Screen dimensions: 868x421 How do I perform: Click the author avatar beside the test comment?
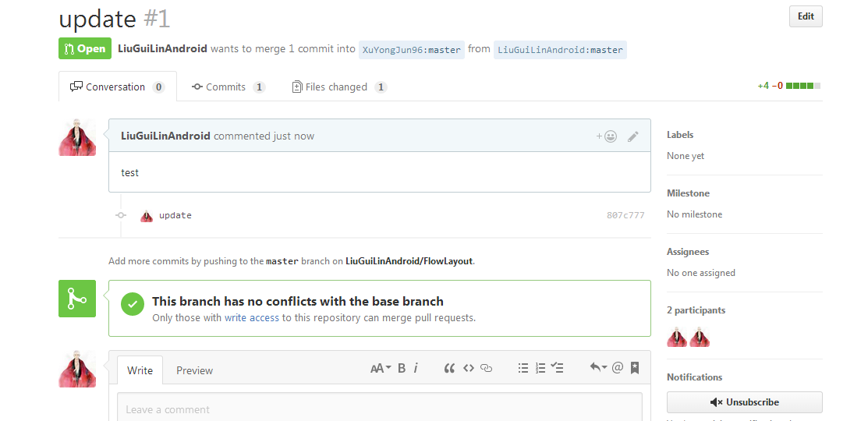[x=77, y=137]
